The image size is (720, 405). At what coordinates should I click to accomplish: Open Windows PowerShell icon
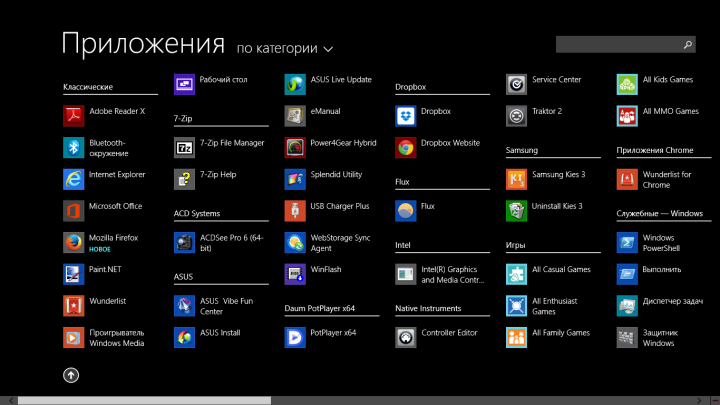point(627,242)
